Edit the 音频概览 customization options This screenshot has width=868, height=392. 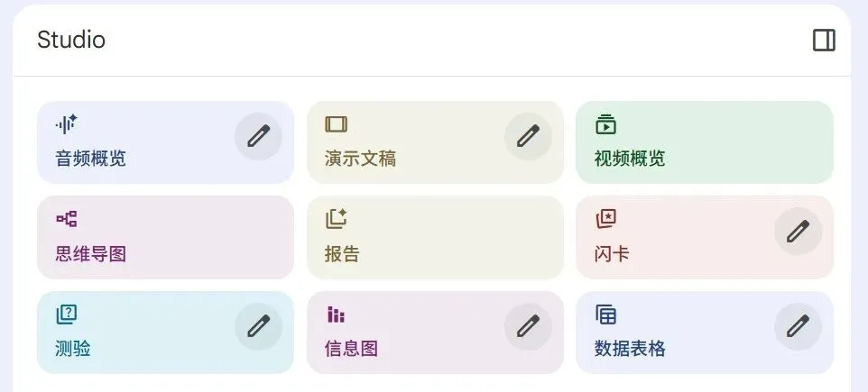[259, 136]
